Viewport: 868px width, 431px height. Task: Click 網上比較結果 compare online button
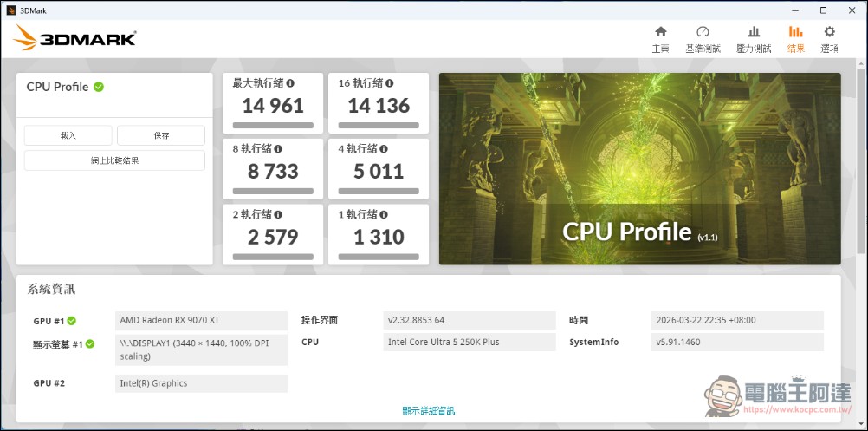pyautogui.click(x=114, y=160)
